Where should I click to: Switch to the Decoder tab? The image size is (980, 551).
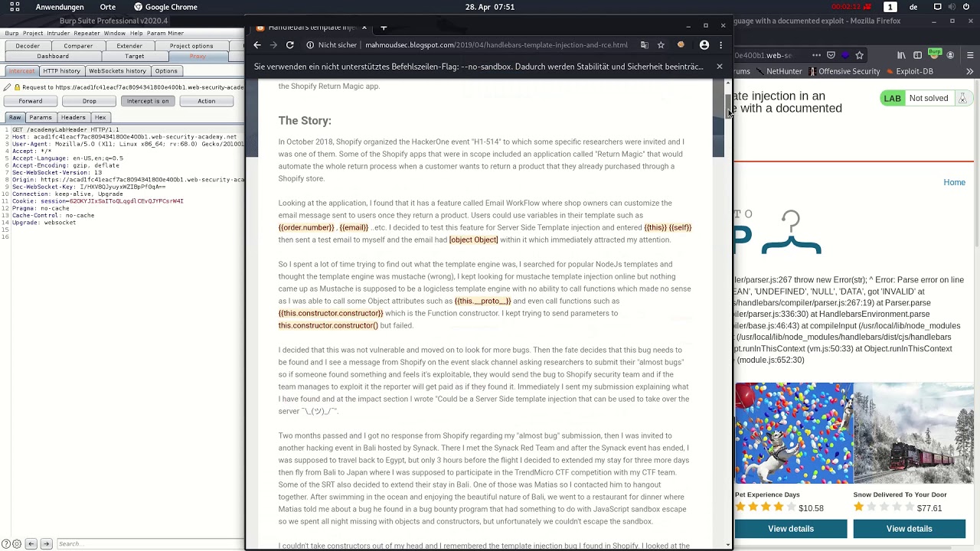pyautogui.click(x=28, y=46)
